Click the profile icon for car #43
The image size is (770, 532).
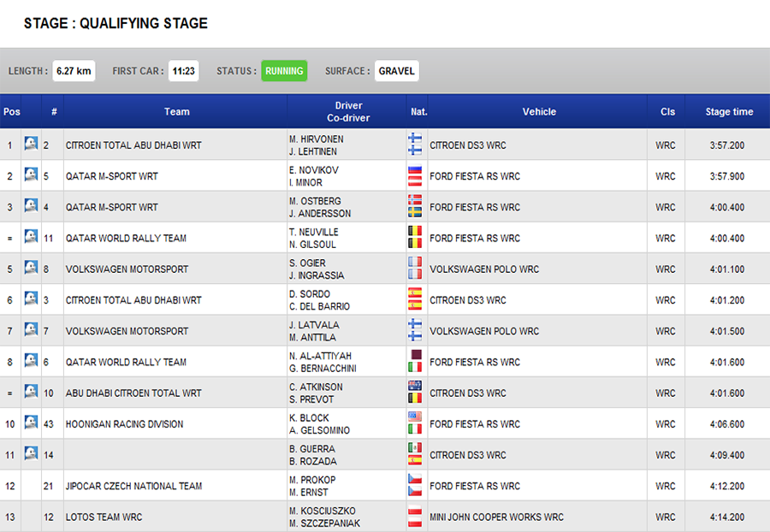31,423
